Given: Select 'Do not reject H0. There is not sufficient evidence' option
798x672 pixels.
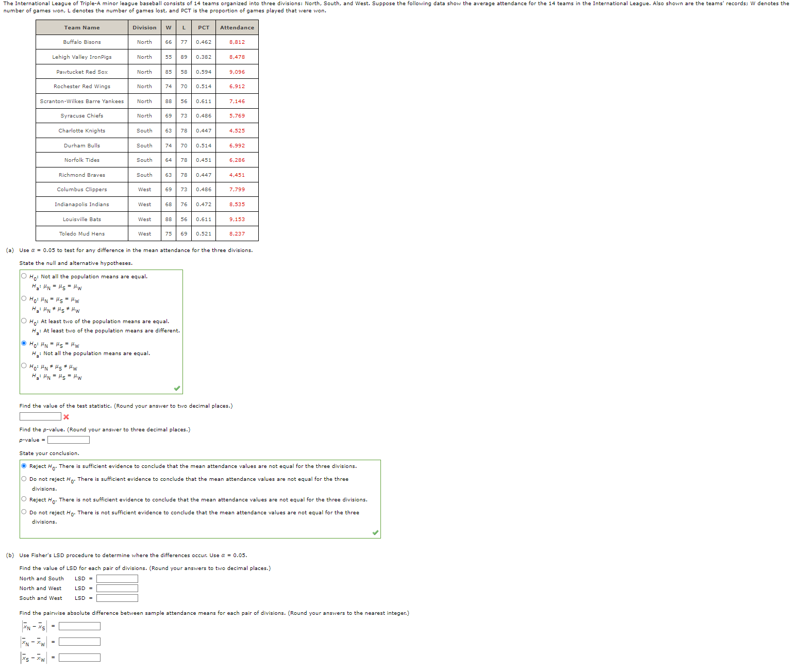Looking at the screenshot, I should 23,512.
